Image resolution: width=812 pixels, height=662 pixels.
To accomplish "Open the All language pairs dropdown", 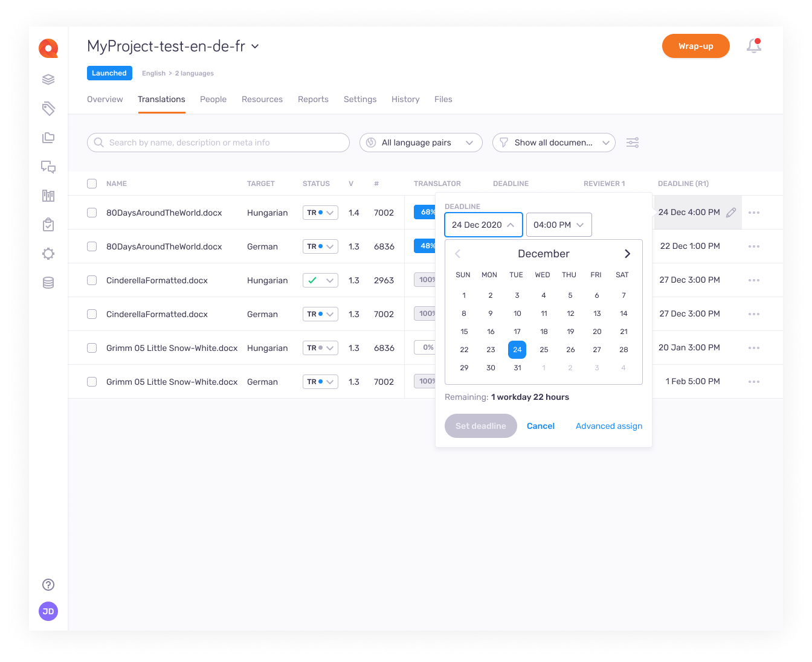I will pos(420,143).
